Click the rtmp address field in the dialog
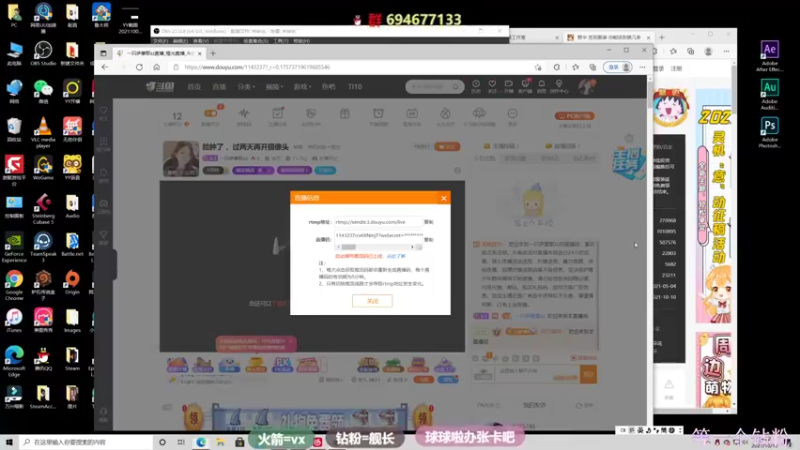This screenshot has width=800, height=450. 378,222
